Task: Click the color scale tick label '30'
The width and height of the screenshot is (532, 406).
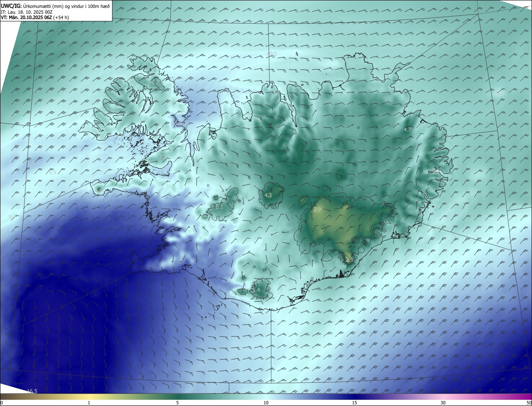Action: click(x=443, y=403)
